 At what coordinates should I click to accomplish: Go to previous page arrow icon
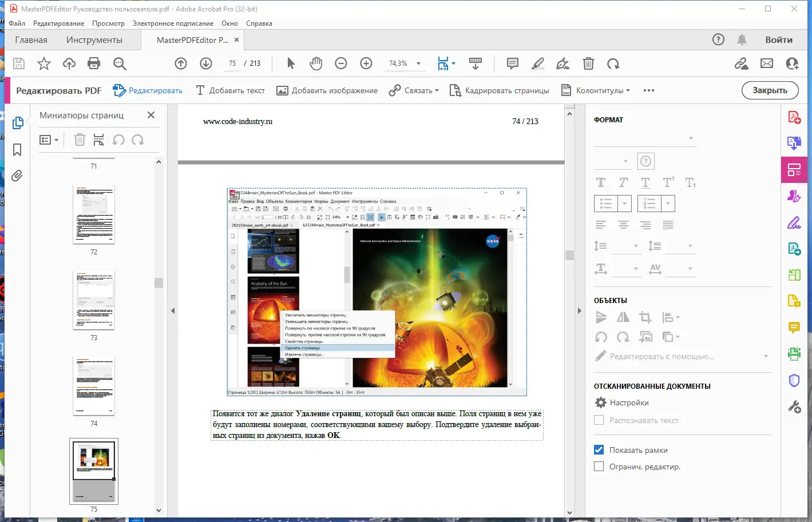pyautogui.click(x=181, y=63)
